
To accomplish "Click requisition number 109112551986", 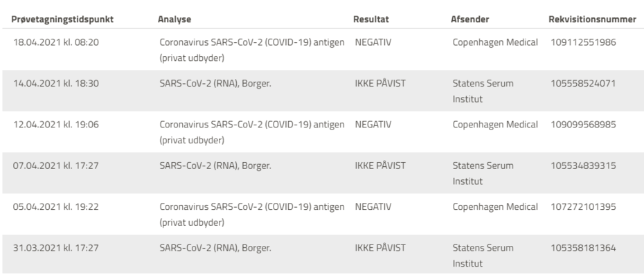I will click(x=583, y=42).
